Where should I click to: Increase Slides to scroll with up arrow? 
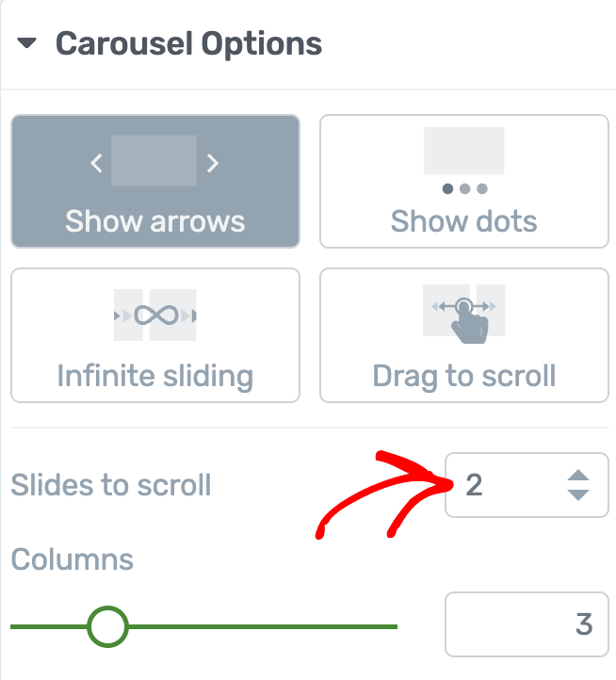(578, 476)
